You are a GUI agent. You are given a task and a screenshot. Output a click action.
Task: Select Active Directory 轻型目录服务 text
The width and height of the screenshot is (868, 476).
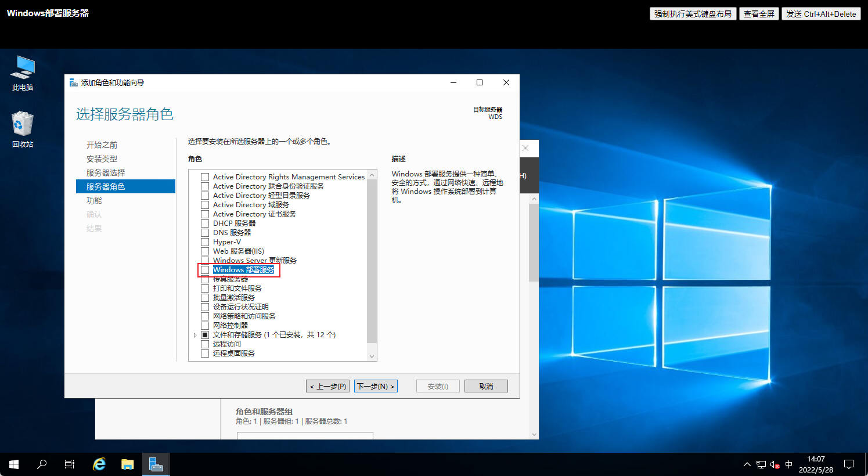point(261,196)
